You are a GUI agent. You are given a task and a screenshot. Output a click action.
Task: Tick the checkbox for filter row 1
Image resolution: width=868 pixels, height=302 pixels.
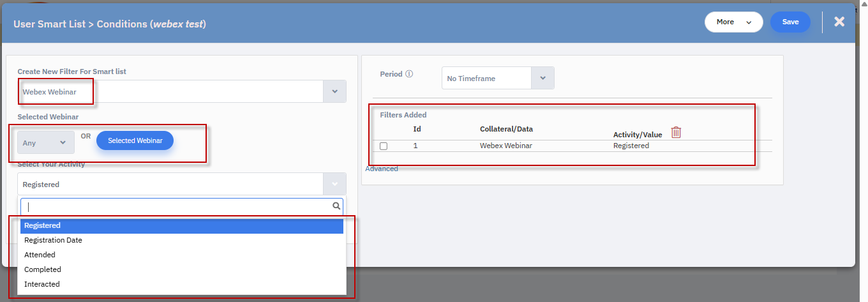click(384, 146)
